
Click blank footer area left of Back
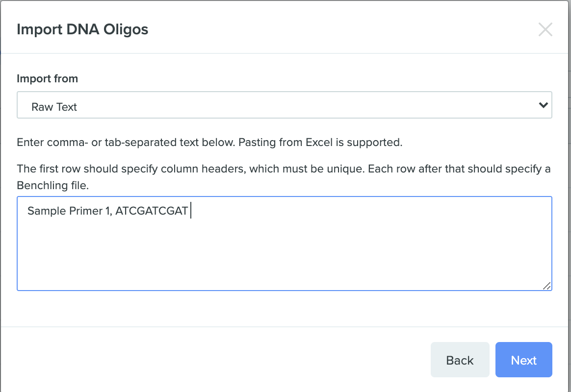click(215, 360)
